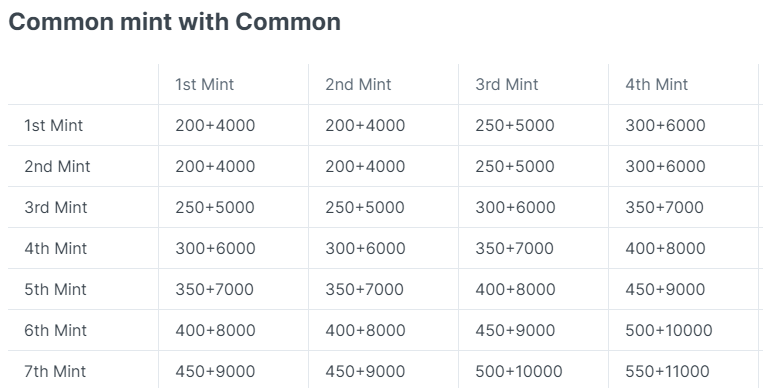Screen dimensions: 763x388
Task: Click the '7th Mint' row label
Action: tap(55, 370)
